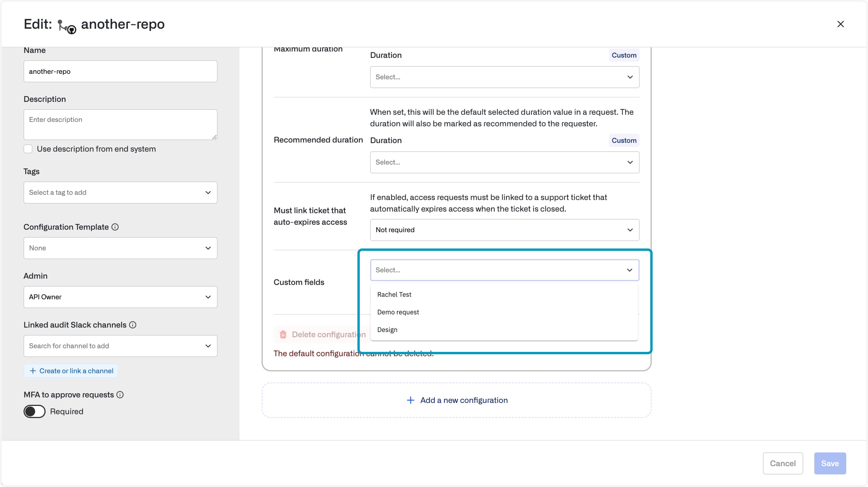The width and height of the screenshot is (868, 487).
Task: Click the plus icon in Create or link a channel
Action: point(33,371)
